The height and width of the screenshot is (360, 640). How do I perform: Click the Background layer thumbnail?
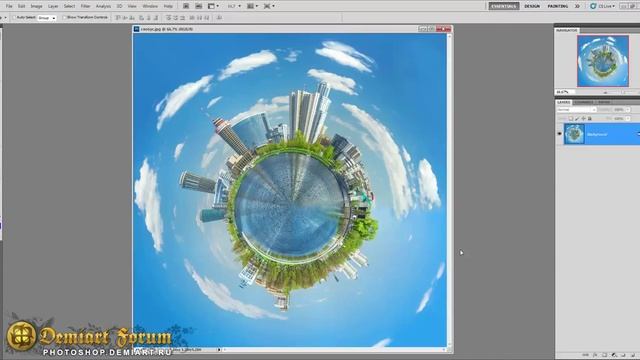coord(574,134)
